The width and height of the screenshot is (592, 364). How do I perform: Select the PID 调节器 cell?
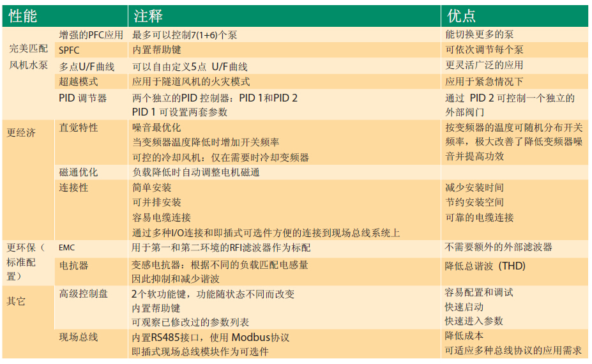[x=82, y=98]
